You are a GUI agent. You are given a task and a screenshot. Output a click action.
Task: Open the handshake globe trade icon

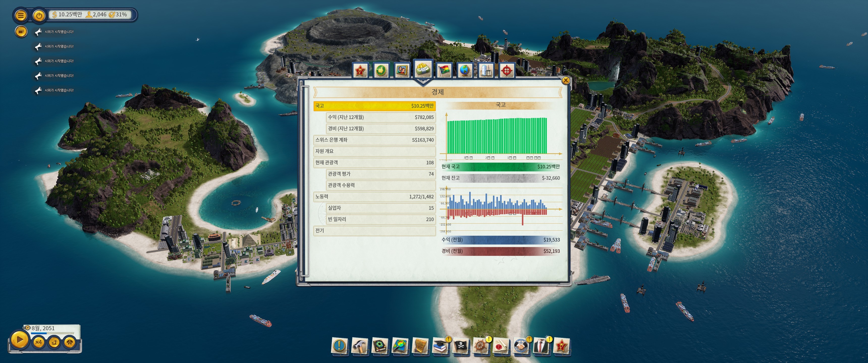521,346
